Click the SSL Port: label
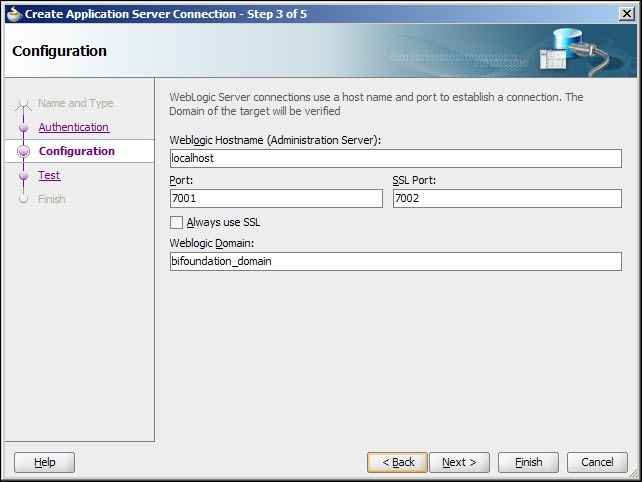The height and width of the screenshot is (482, 642). click(x=414, y=180)
